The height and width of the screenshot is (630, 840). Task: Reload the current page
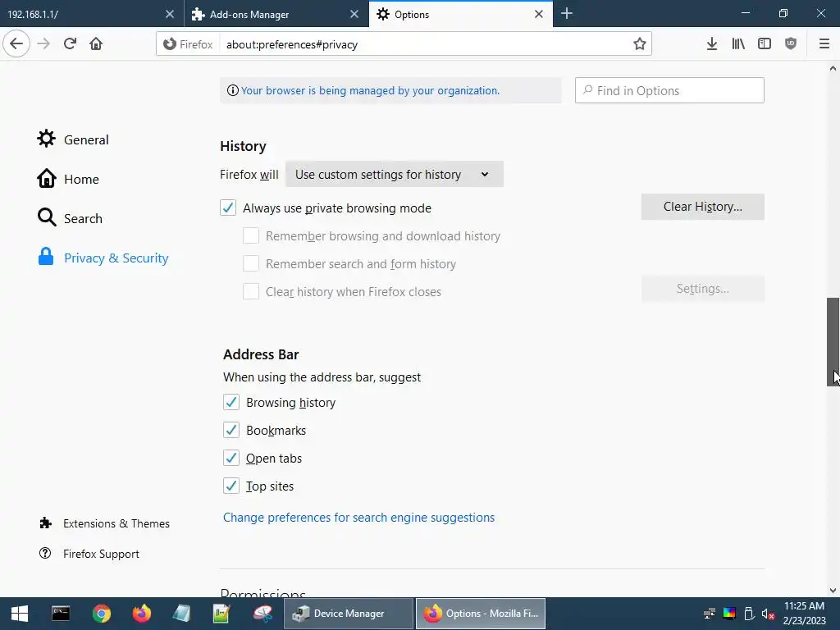coord(70,44)
